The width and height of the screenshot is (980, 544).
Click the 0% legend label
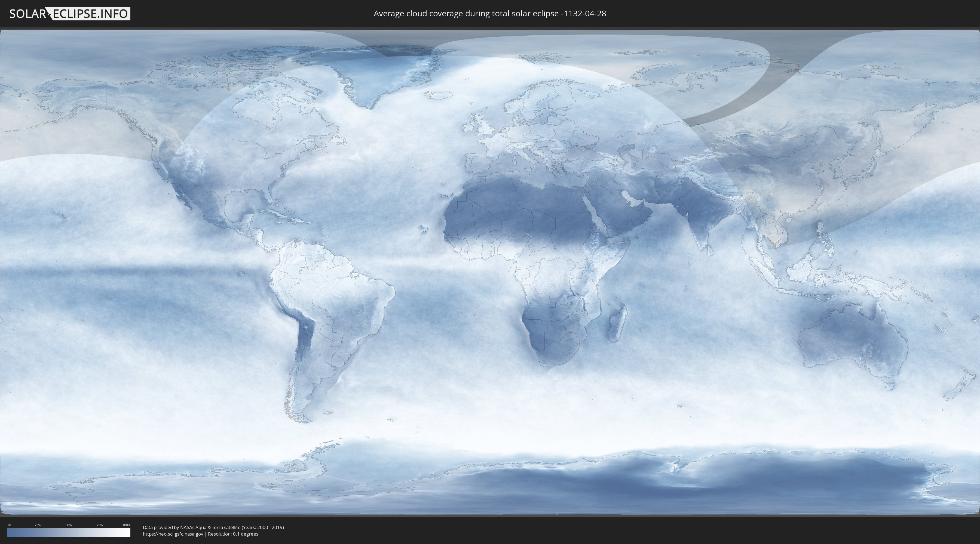9,525
